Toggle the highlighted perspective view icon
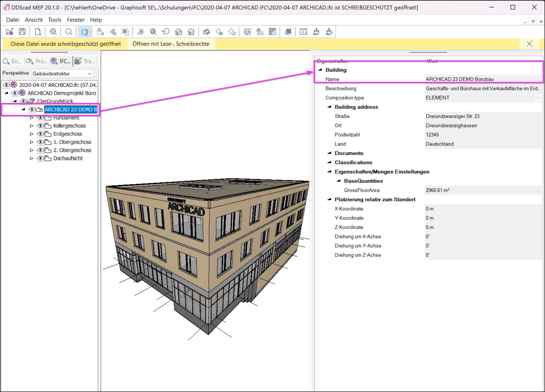The width and height of the screenshot is (545, 392). (x=85, y=32)
